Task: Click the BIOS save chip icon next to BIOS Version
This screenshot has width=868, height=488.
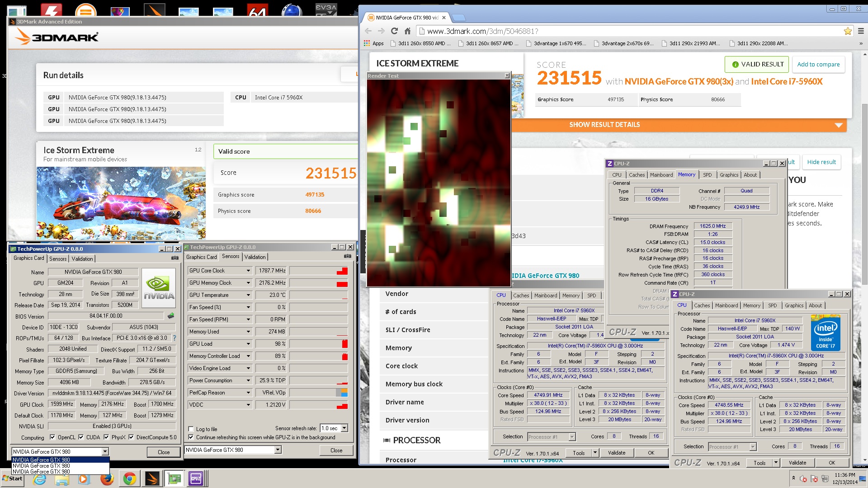Action: click(x=171, y=315)
